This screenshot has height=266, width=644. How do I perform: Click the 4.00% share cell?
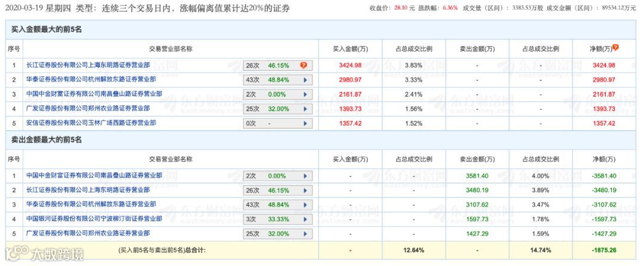540,176
